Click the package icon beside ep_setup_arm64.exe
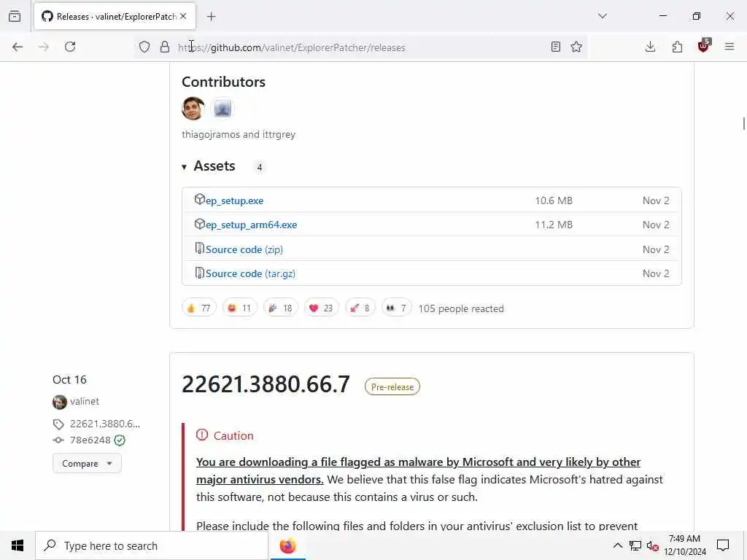Viewport: 747px width, 560px height. pyautogui.click(x=200, y=224)
